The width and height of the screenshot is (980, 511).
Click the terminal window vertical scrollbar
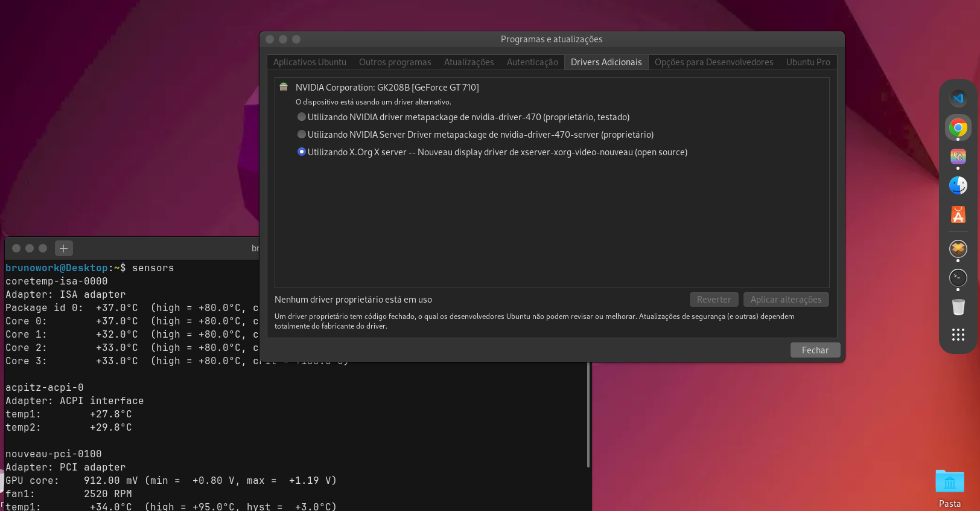pyautogui.click(x=588, y=414)
